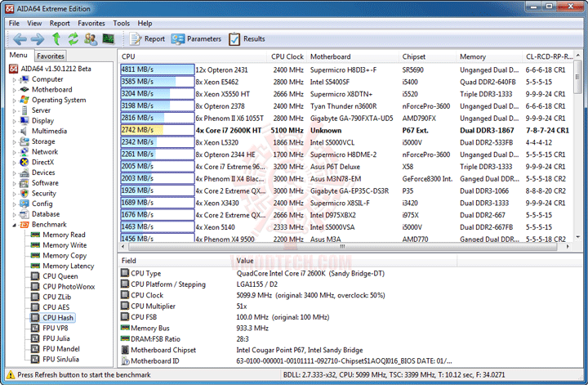Click the Network icon in the tree
Screen dimensions: 588x385
click(x=24, y=151)
